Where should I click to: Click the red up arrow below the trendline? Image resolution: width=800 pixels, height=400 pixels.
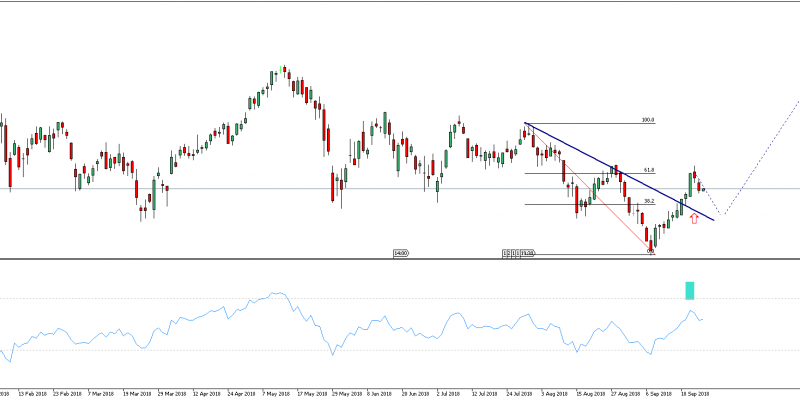point(693,217)
